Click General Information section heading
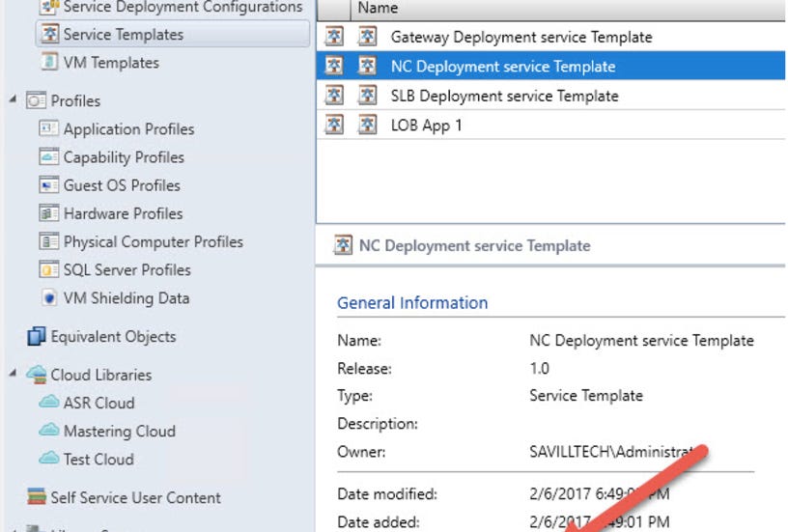The width and height of the screenshot is (788, 532). pos(412,303)
